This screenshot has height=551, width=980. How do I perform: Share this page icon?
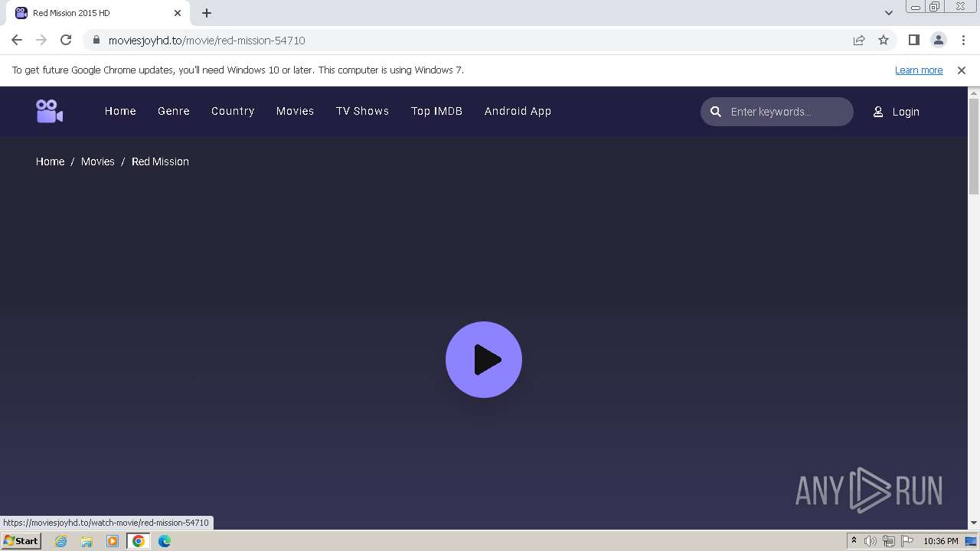point(859,40)
